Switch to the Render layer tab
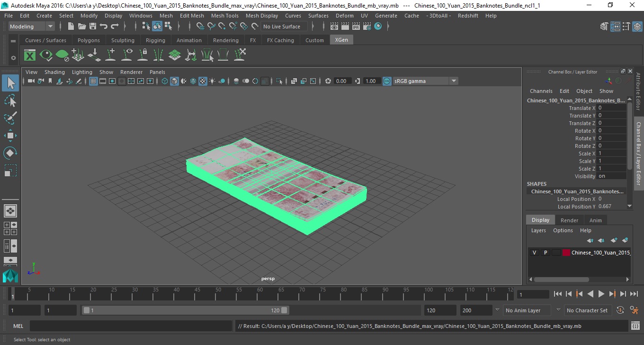Screen dimensions: 644x345 pos(569,220)
